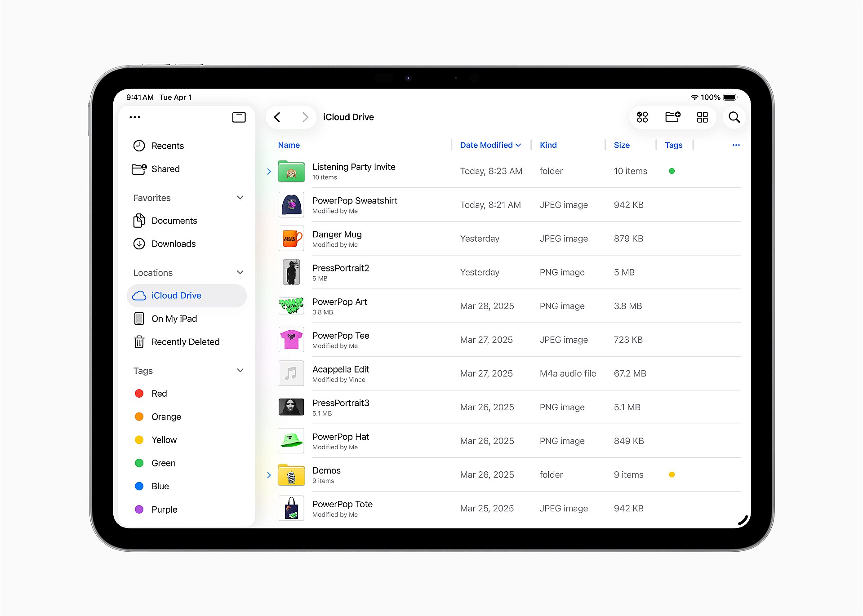Filter by the Purple tag
This screenshot has width=863, height=616.
(x=187, y=510)
